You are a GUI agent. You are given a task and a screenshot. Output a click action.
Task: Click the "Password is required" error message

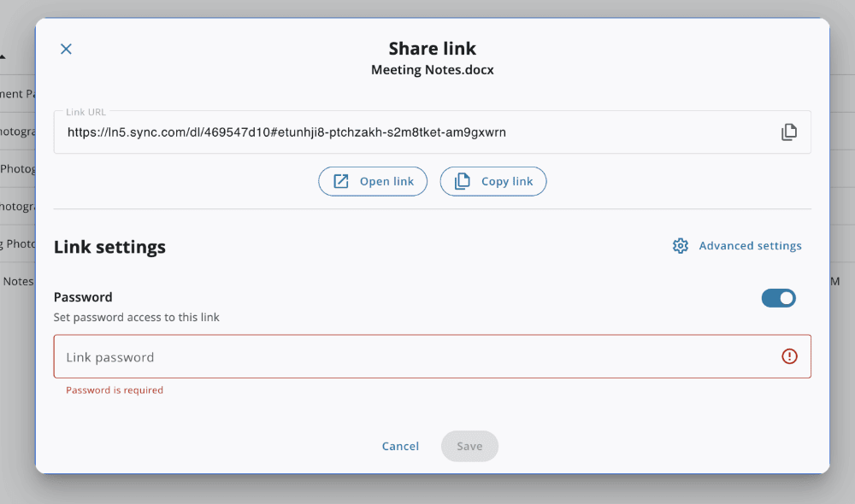click(x=115, y=390)
